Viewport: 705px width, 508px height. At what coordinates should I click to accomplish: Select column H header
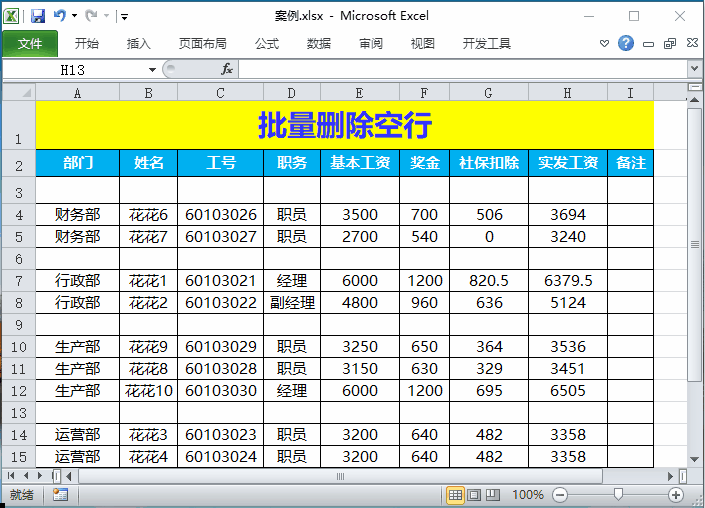[x=567, y=92]
